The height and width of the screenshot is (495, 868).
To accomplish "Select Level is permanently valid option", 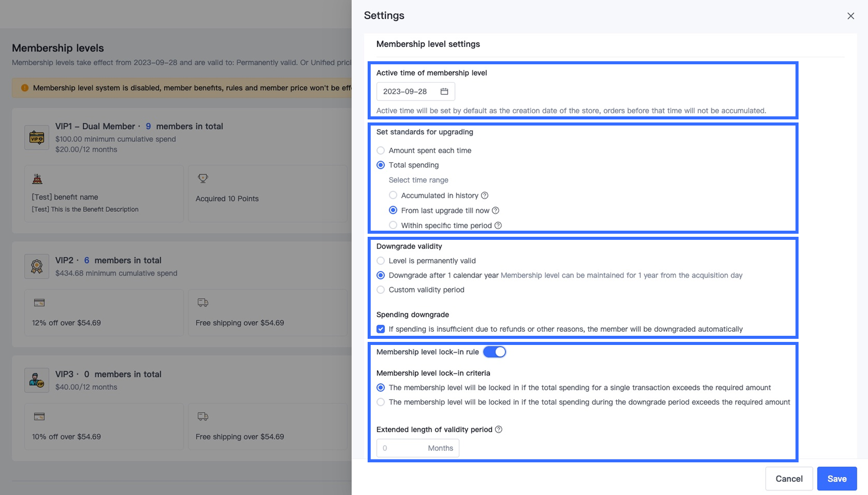I will [381, 261].
